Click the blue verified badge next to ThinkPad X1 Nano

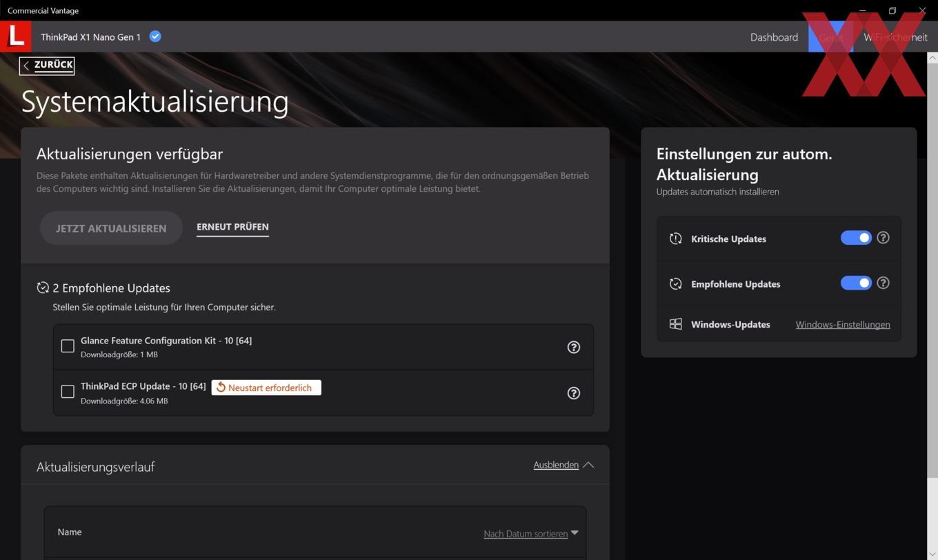[x=155, y=37]
